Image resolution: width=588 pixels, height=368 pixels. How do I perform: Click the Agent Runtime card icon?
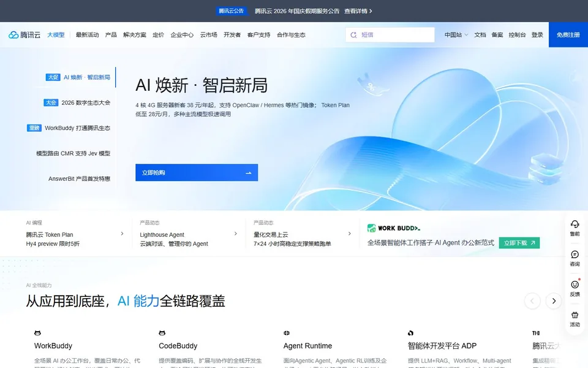(287, 333)
